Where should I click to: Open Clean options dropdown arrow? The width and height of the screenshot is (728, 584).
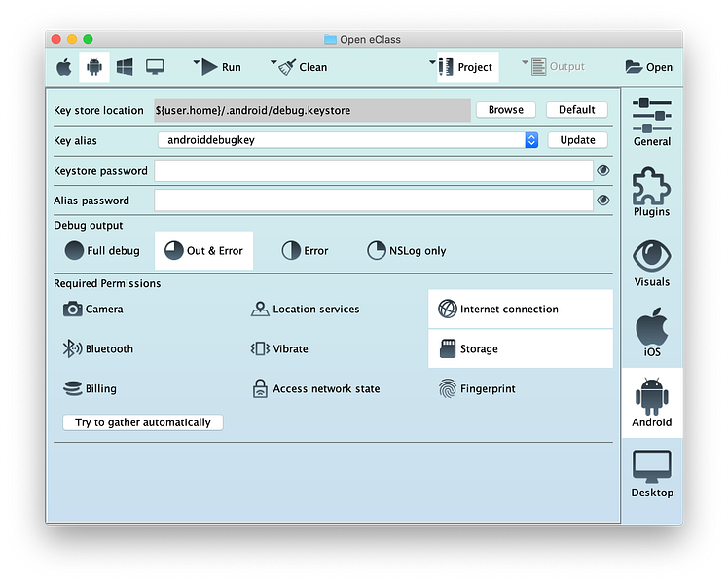click(x=273, y=61)
